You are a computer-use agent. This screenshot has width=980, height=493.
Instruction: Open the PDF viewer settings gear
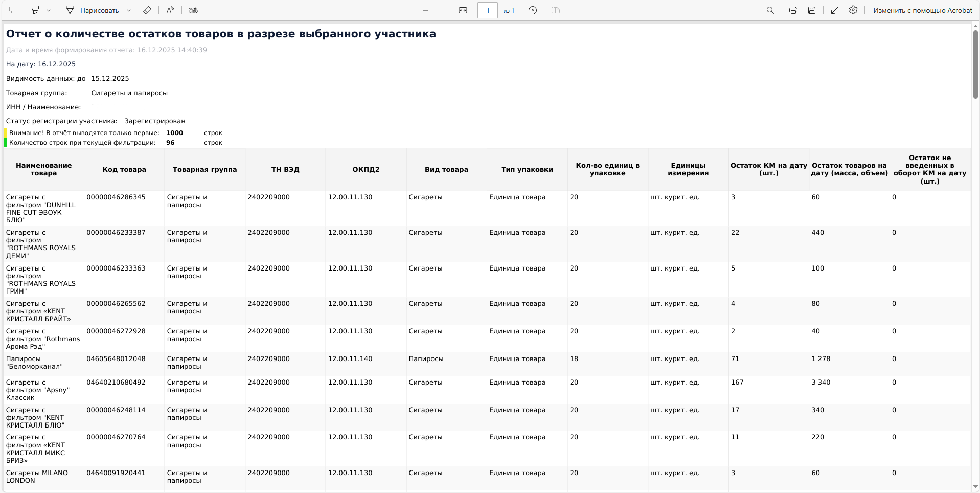pos(853,10)
